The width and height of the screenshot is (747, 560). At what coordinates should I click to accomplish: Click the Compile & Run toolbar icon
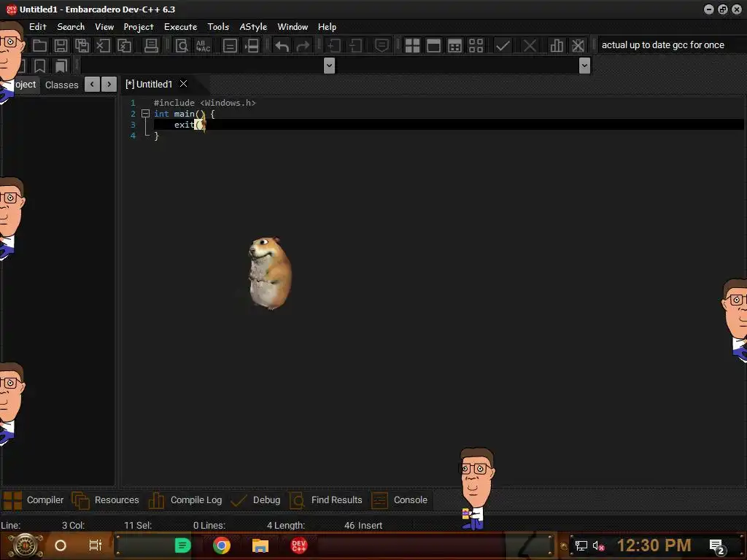455,46
